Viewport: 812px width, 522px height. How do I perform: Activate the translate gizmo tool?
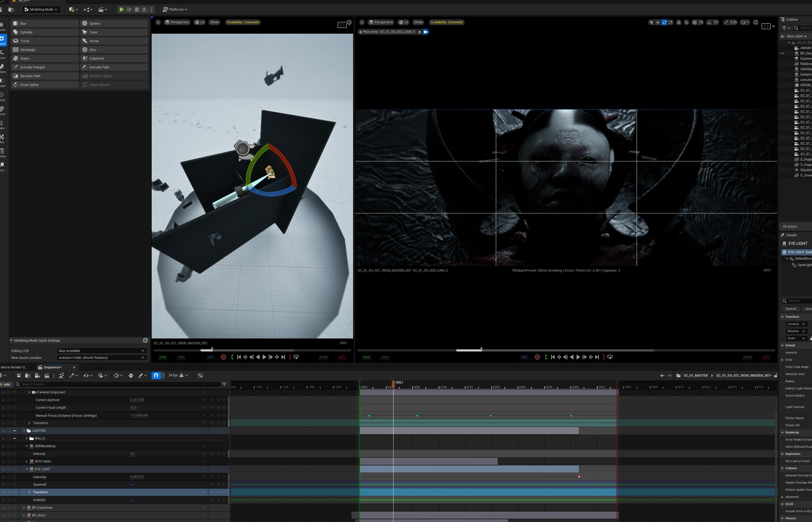point(658,22)
